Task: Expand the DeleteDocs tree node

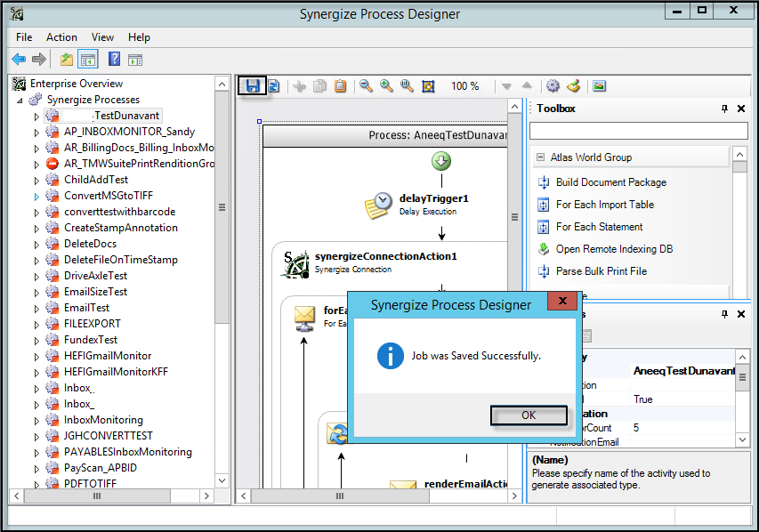Action: coord(36,245)
